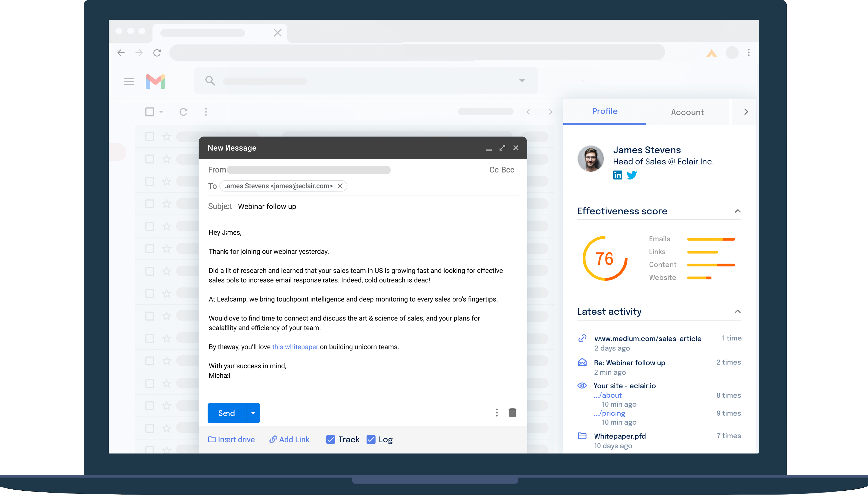Viewport: 868px width, 495px height.
Task: Open the Gmail main menu hamburger
Action: tap(129, 81)
